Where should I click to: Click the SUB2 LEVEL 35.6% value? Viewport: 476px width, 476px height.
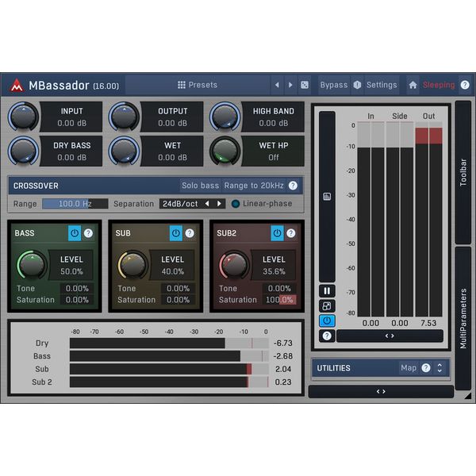pos(274,271)
